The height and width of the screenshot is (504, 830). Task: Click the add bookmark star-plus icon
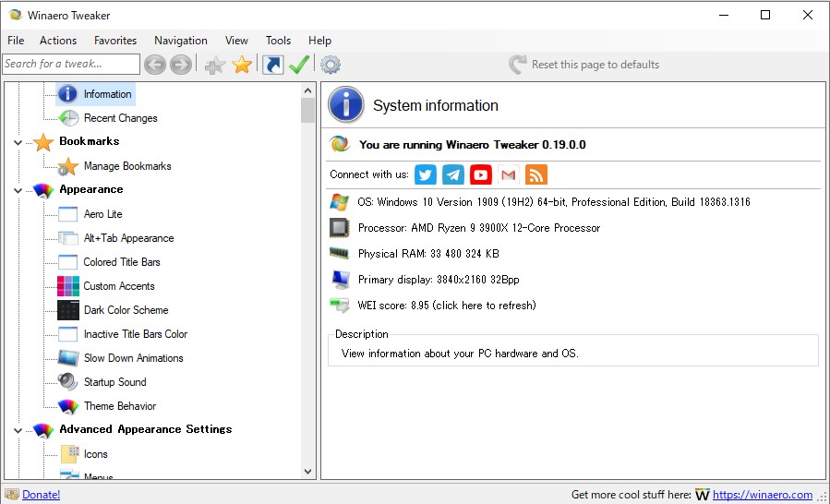[x=215, y=66]
